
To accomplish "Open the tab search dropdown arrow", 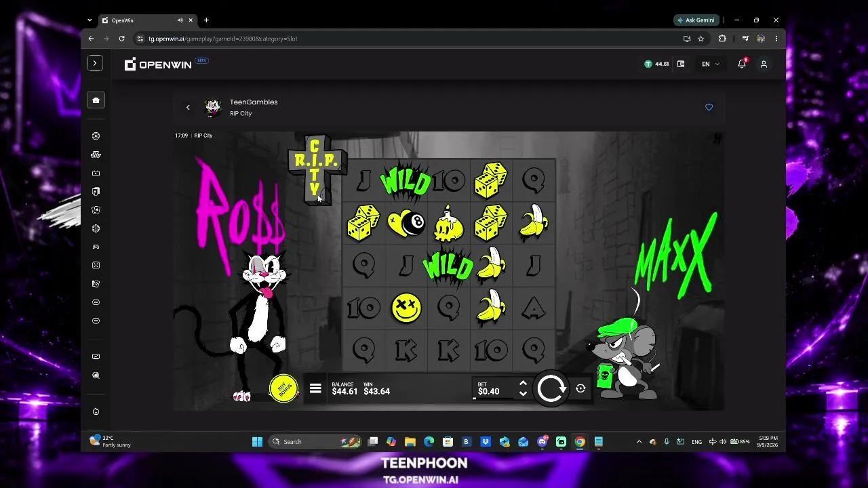I will 90,20.
